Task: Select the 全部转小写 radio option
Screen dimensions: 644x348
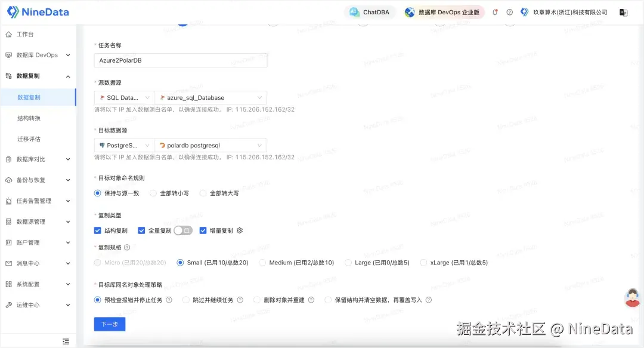Action: coord(153,193)
